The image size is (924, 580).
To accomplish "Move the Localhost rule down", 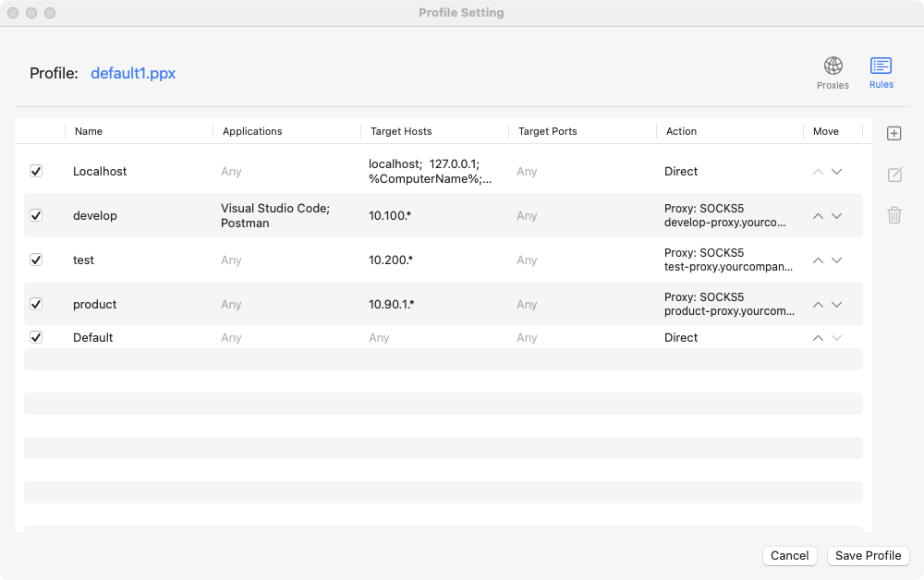I will pyautogui.click(x=836, y=172).
